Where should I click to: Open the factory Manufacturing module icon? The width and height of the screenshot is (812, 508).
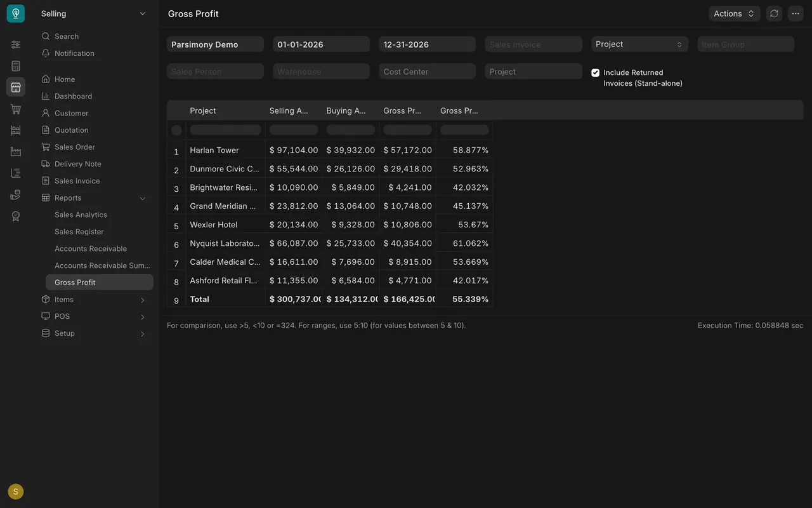click(16, 152)
